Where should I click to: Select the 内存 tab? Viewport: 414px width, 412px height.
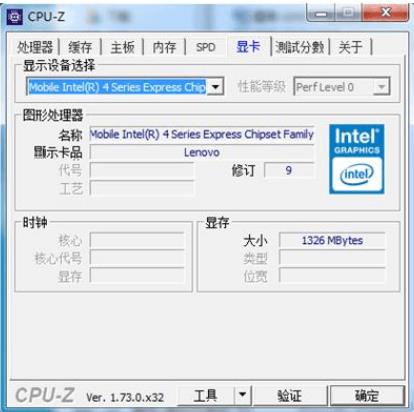click(164, 47)
